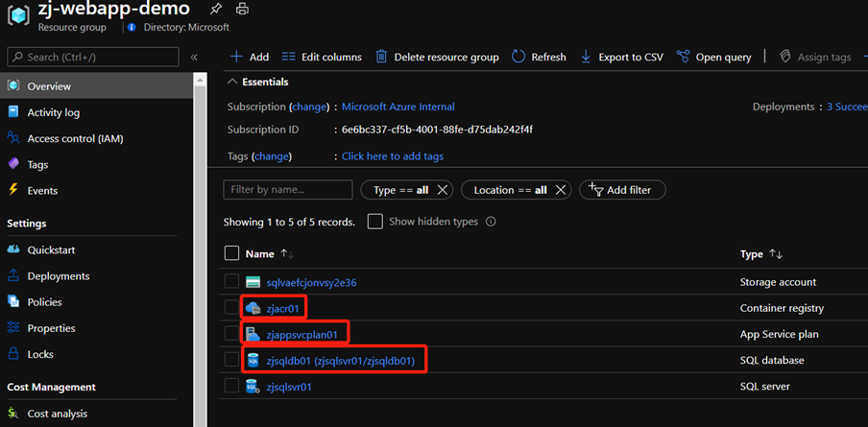868x427 pixels.
Task: Sort by the Name column
Action: 270,254
